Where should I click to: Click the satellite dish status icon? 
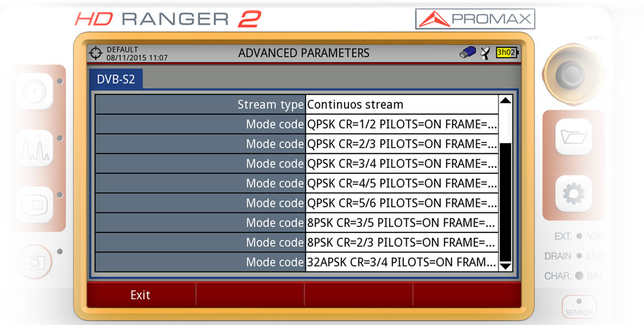click(x=484, y=54)
